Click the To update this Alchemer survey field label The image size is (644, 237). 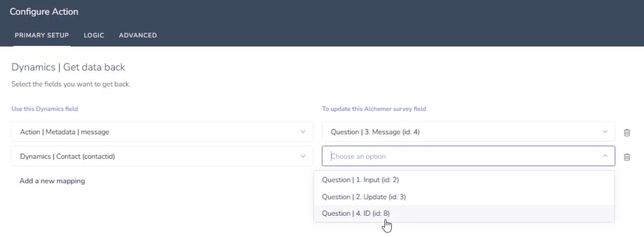coord(374,109)
